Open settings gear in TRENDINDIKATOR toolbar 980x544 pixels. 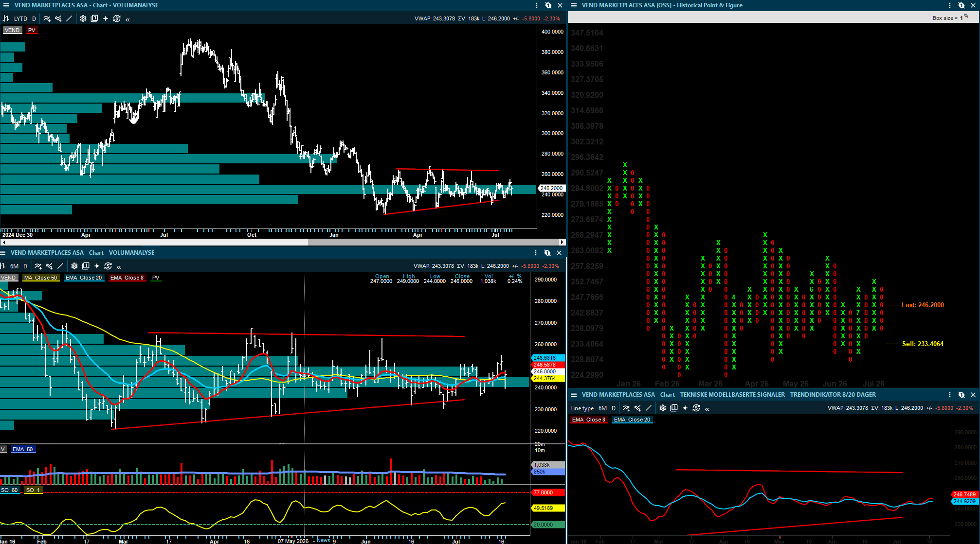[663, 408]
